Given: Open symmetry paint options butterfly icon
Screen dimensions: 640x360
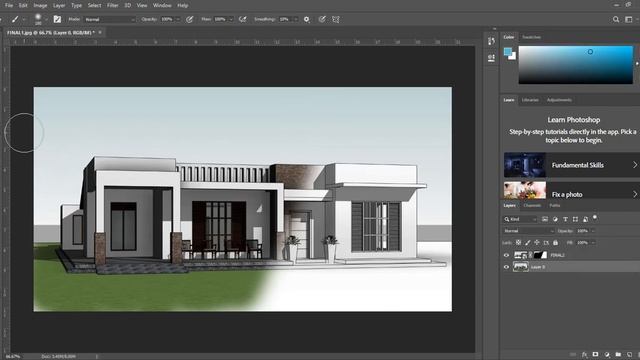Looking at the screenshot, I should point(336,19).
